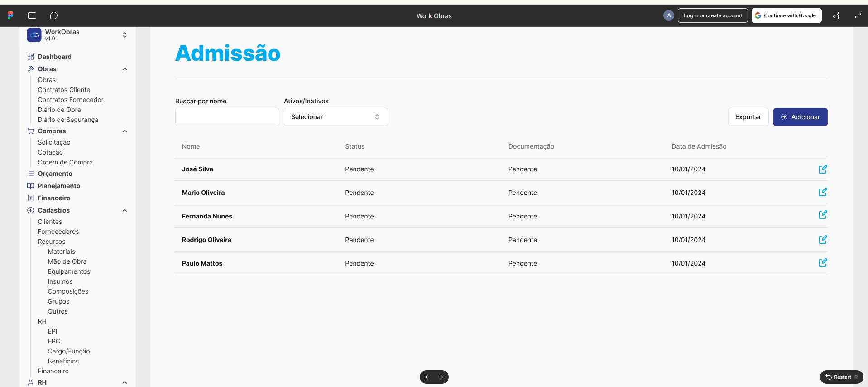
Task: Edit José Silva's admission record
Action: pyautogui.click(x=822, y=169)
